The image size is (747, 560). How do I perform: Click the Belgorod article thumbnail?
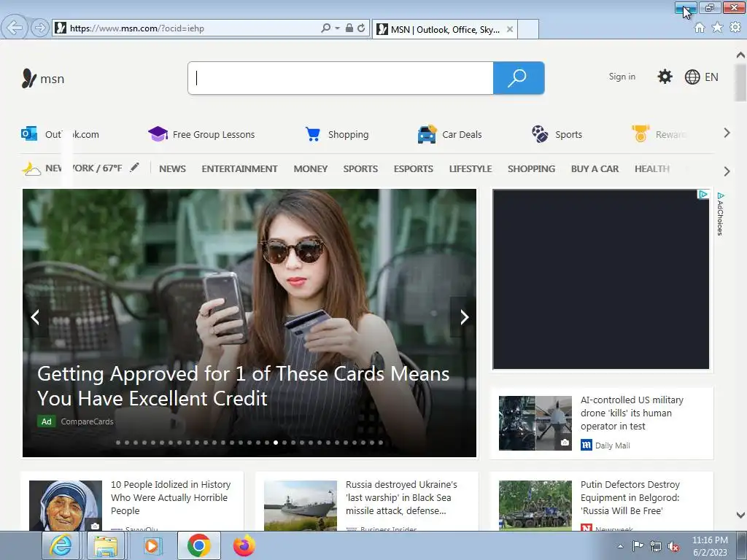pyautogui.click(x=535, y=505)
